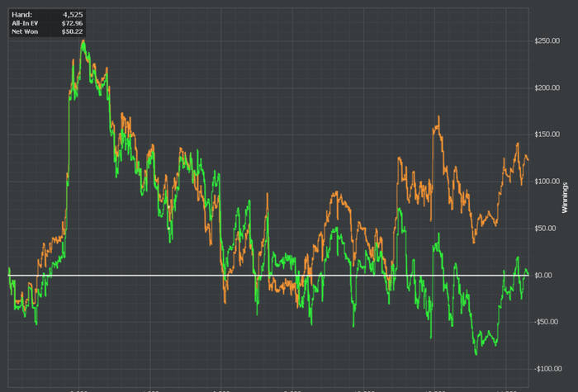
Task: Click the All-In EV label
Action: coord(25,23)
